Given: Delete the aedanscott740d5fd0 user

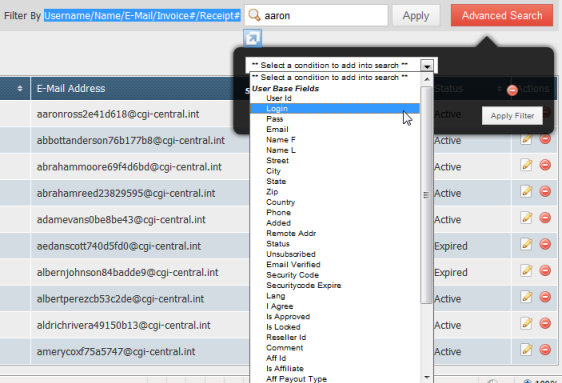Looking at the screenshot, I should [x=545, y=244].
